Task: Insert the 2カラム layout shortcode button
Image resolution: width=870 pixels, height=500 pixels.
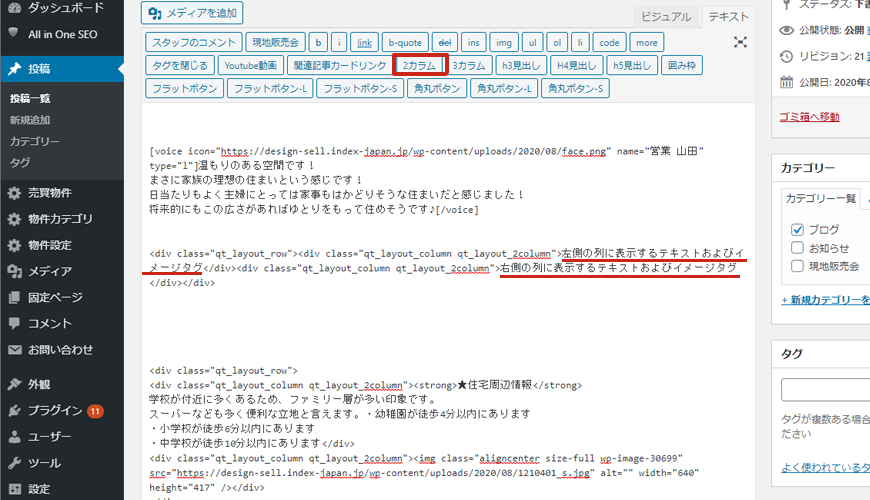Action: [420, 66]
